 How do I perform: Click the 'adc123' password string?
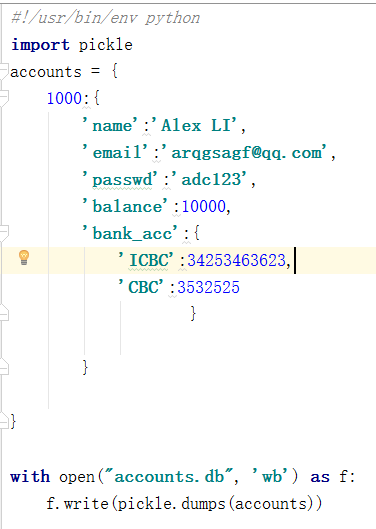coord(209,179)
